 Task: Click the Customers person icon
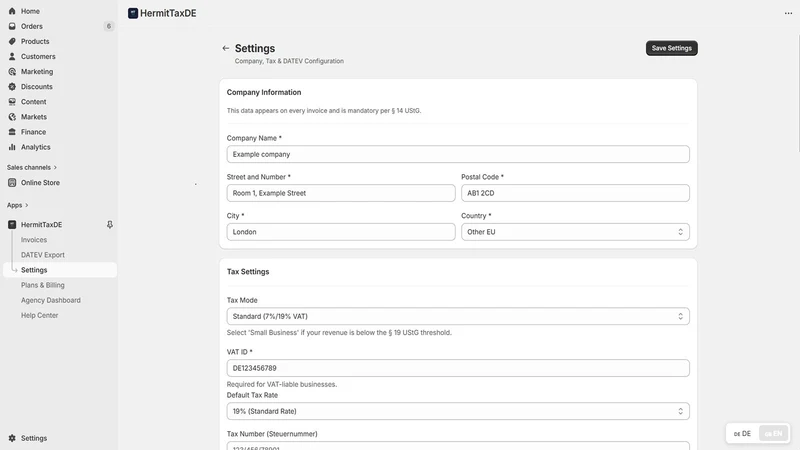[12, 56]
